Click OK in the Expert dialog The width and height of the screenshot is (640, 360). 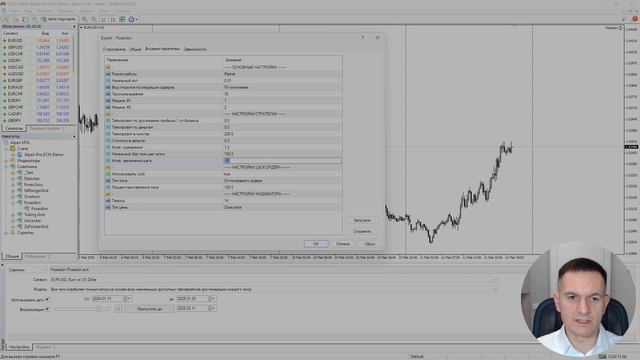point(316,244)
